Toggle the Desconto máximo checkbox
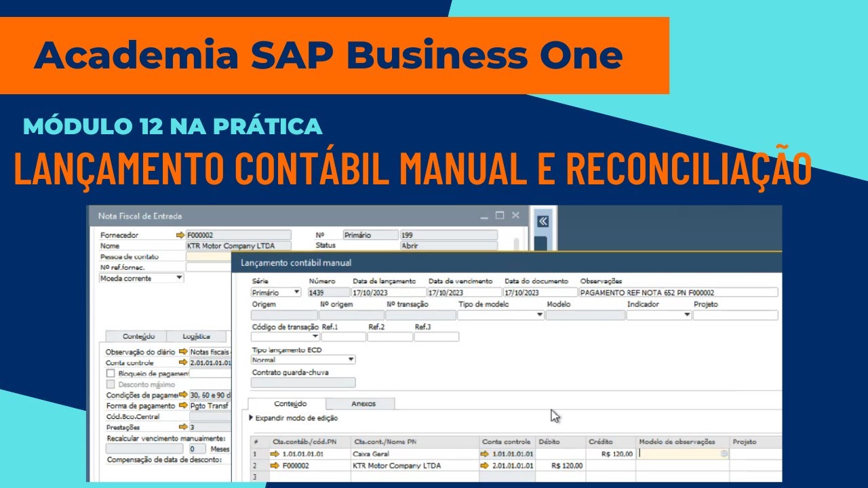868x488 pixels. (x=111, y=384)
